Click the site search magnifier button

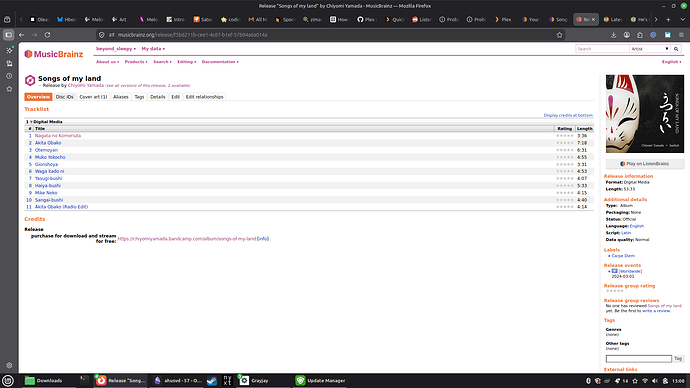pos(676,49)
